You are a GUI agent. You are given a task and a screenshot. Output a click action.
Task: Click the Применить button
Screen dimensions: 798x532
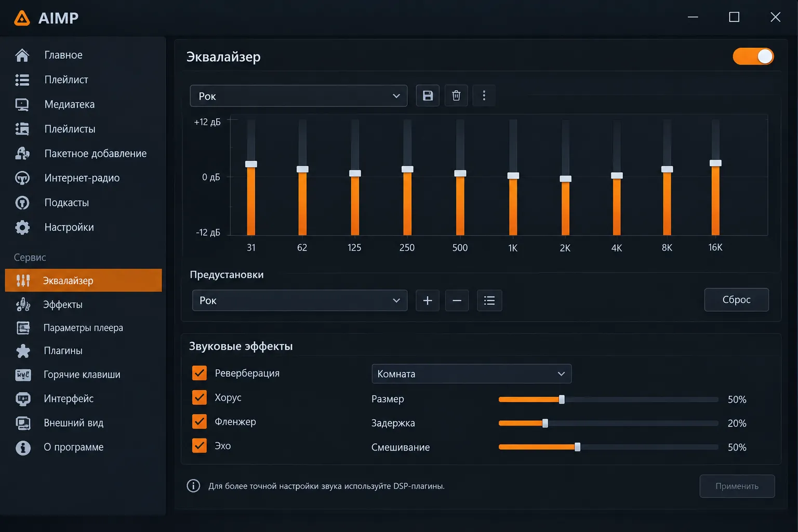(x=737, y=486)
